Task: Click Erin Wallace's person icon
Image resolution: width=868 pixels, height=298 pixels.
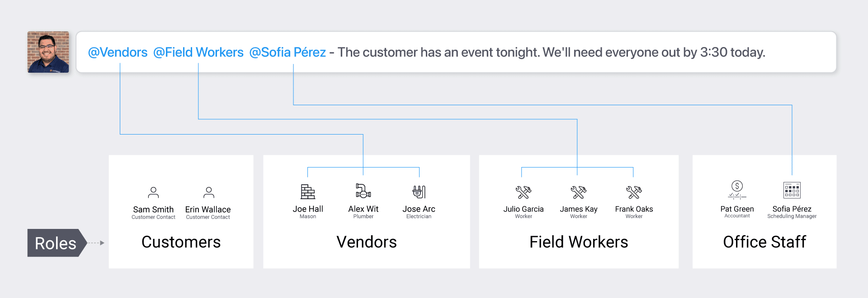Action: [x=208, y=193]
